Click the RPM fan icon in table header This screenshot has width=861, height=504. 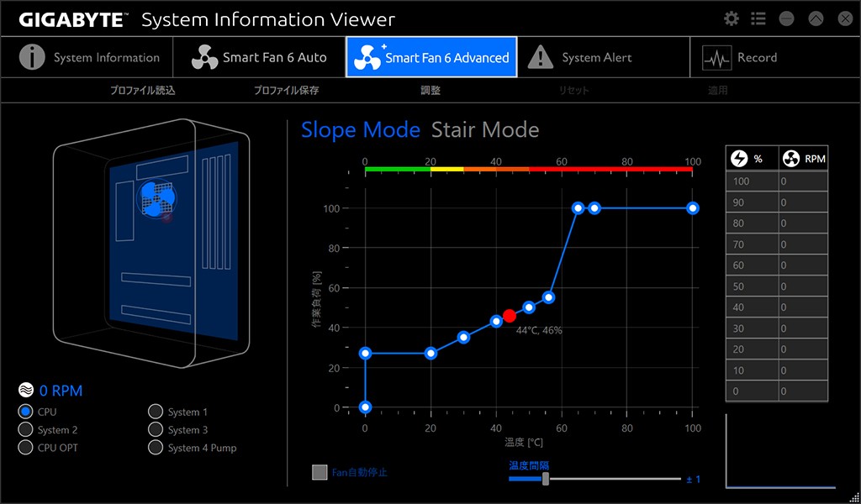pos(791,159)
